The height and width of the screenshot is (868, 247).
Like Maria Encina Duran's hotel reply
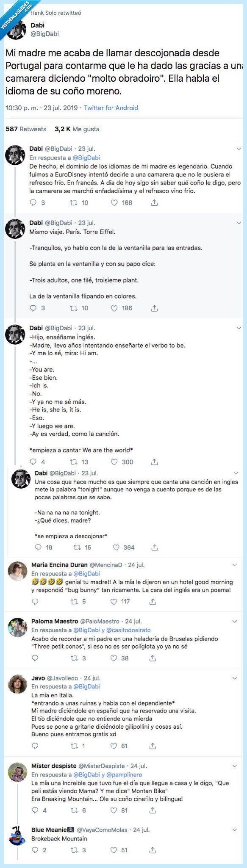pos(113,601)
